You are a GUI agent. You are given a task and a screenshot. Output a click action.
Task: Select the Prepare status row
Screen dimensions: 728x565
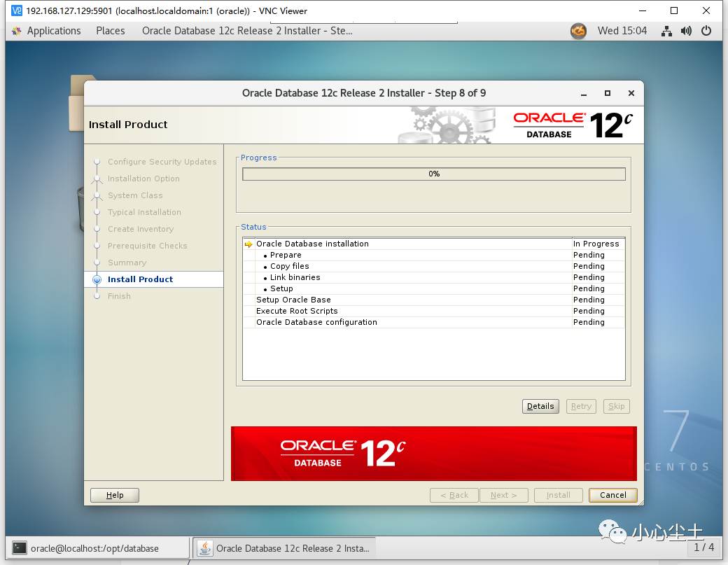click(433, 255)
